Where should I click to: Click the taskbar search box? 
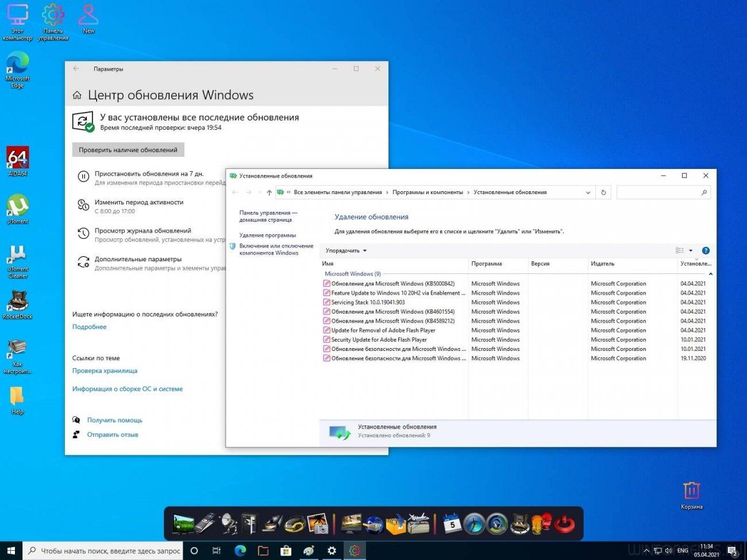click(x=103, y=551)
